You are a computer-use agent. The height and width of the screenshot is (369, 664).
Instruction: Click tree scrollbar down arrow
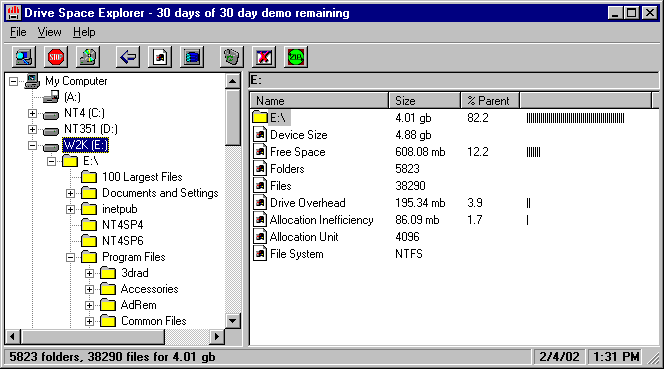232,320
